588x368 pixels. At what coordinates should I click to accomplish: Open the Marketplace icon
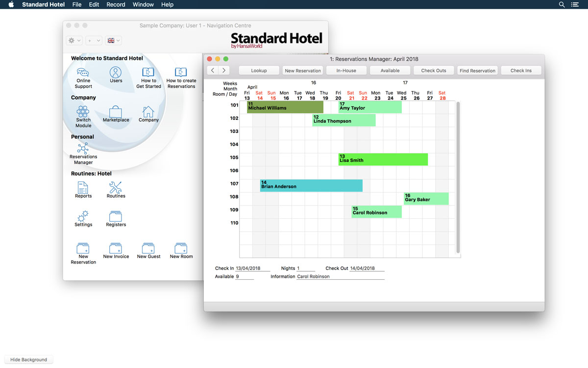point(116,112)
